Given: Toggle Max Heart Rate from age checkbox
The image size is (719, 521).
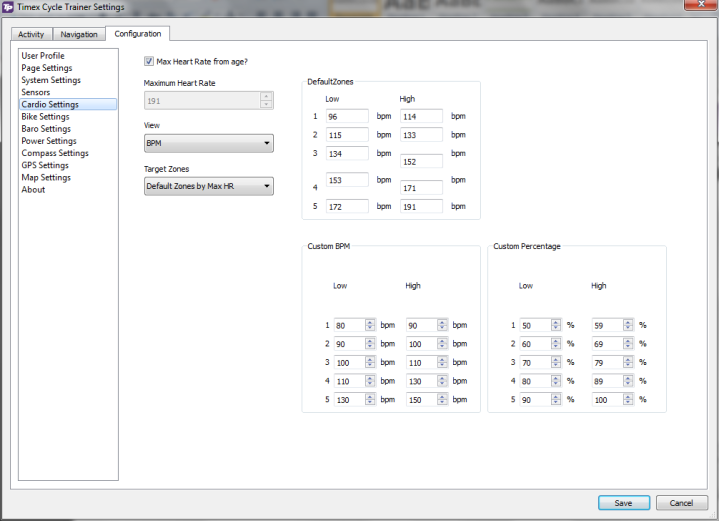Looking at the screenshot, I should click(x=149, y=61).
